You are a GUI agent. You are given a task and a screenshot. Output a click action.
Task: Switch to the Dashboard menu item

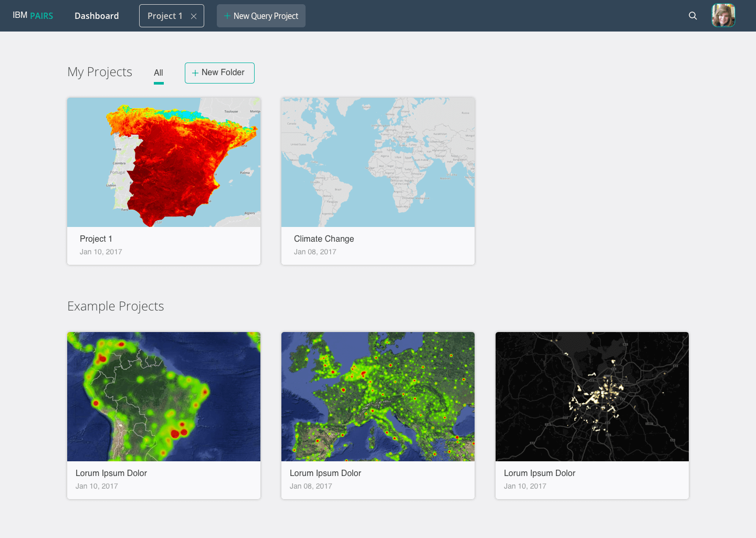[x=97, y=16]
